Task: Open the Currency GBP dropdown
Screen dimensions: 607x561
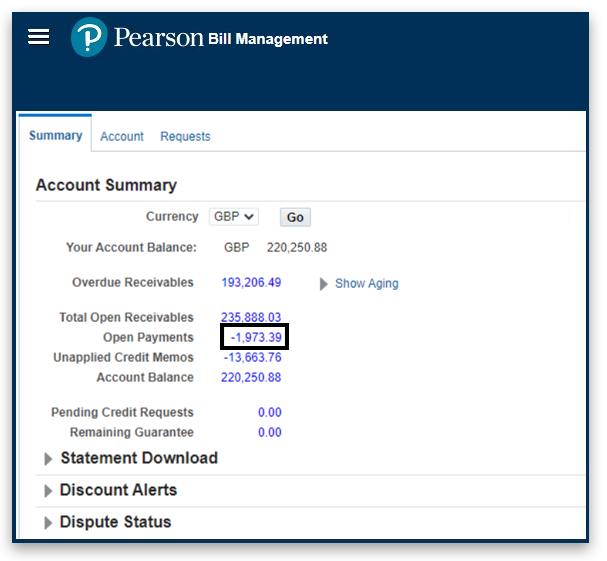Action: 234,216
